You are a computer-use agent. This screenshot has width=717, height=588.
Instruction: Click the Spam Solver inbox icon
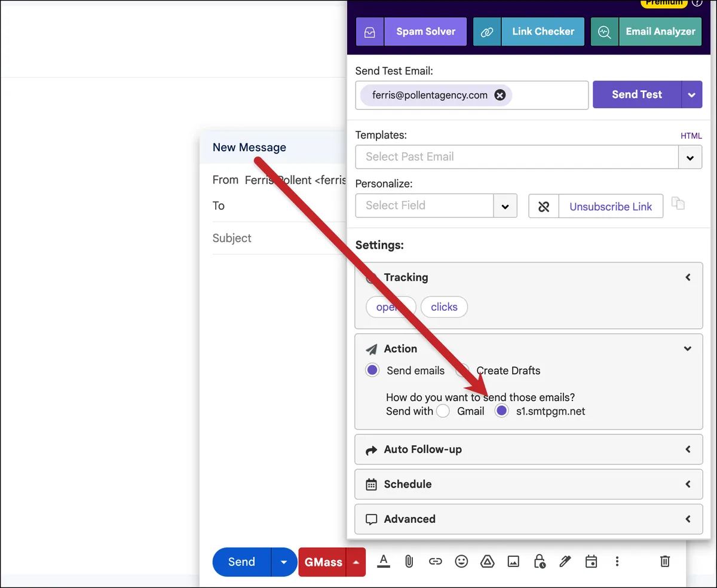[370, 32]
